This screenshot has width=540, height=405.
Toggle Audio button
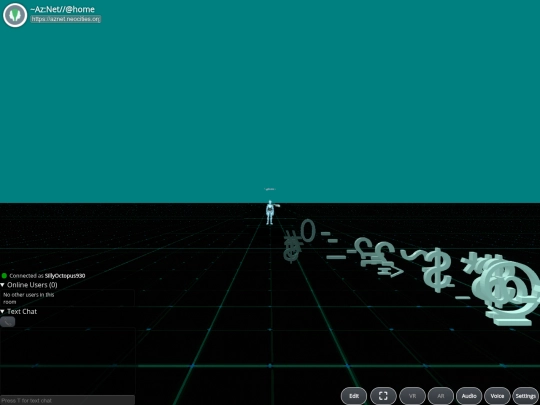tap(469, 396)
